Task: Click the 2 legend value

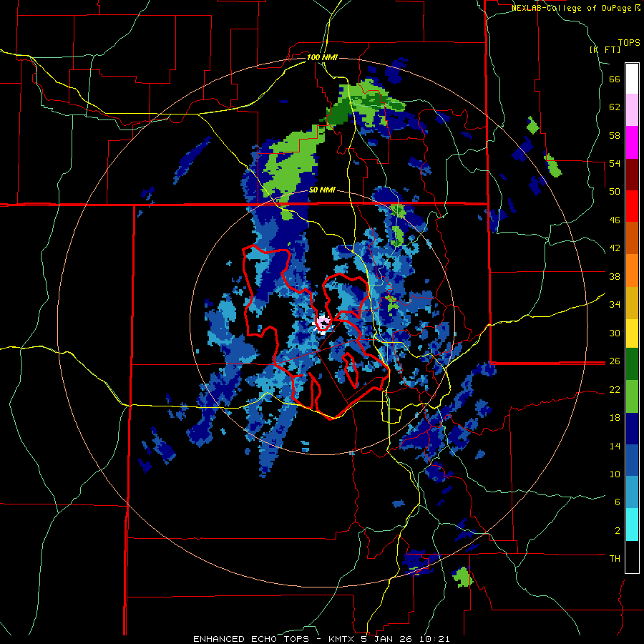Action: coord(618,530)
